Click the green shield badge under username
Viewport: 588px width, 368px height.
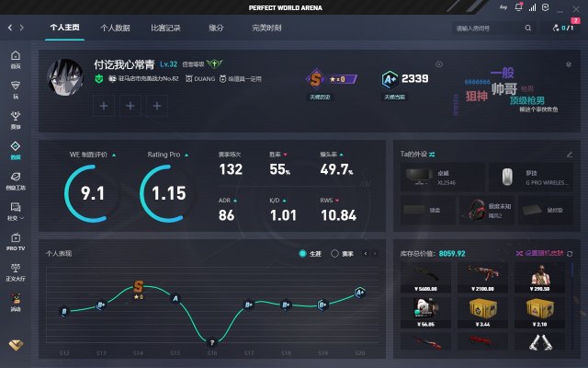(x=99, y=79)
